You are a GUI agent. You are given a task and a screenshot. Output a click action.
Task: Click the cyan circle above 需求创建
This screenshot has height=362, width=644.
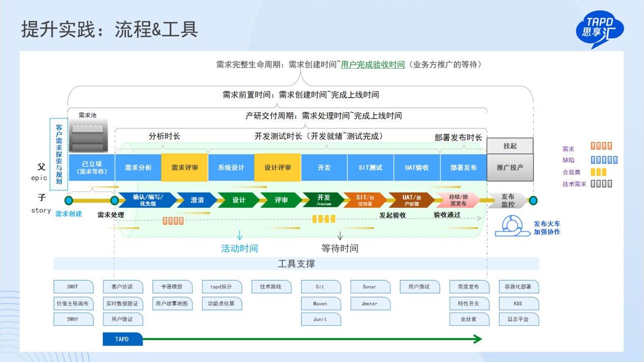pyautogui.click(x=68, y=201)
